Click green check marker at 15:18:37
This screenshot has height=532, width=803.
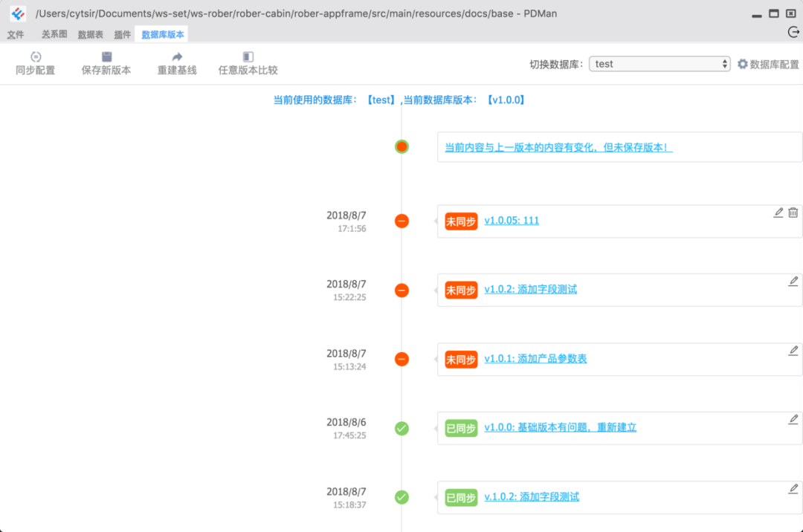[x=401, y=497]
